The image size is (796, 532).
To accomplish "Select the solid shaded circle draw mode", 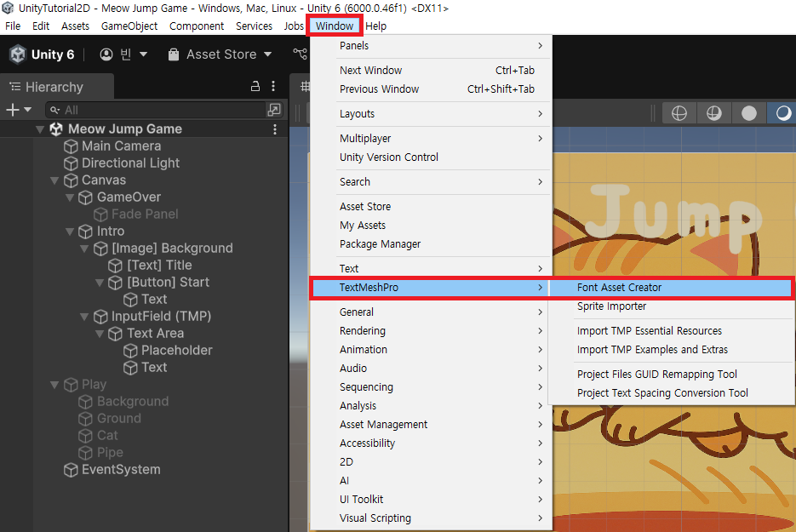I will 749,113.
